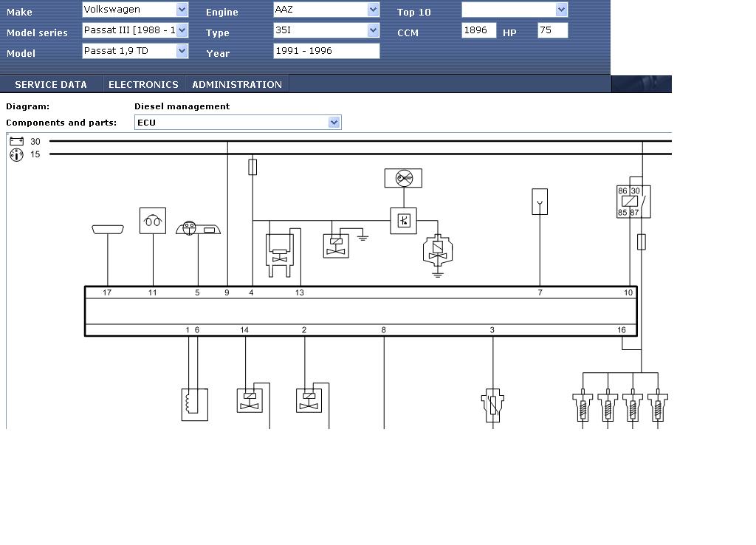Click the relay symbol with terminals 86/30/85/87
Viewport: 756px width, 545px height.
point(633,202)
